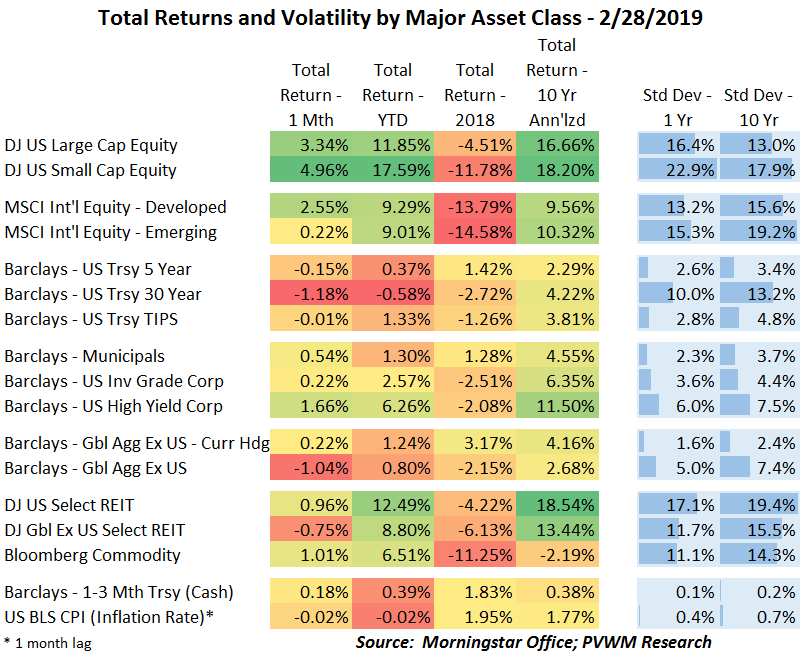Screen dimensions: 800x654
Task: Select the 19.4% US Select REIT data bar
Action: (x=759, y=505)
